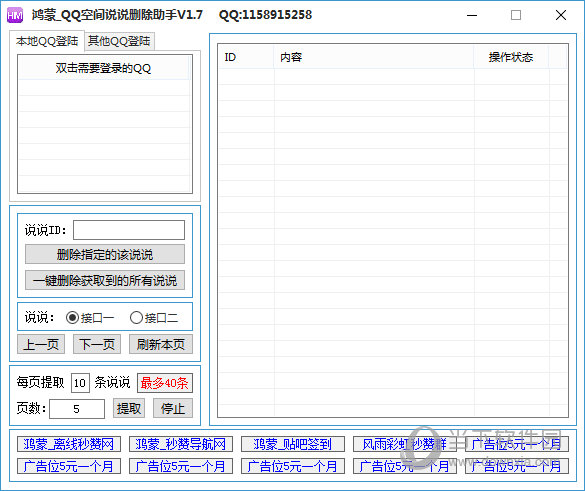The image size is (585, 491).
Task: Click 一键删除获取到的所有说说 button
Action: pyautogui.click(x=105, y=280)
